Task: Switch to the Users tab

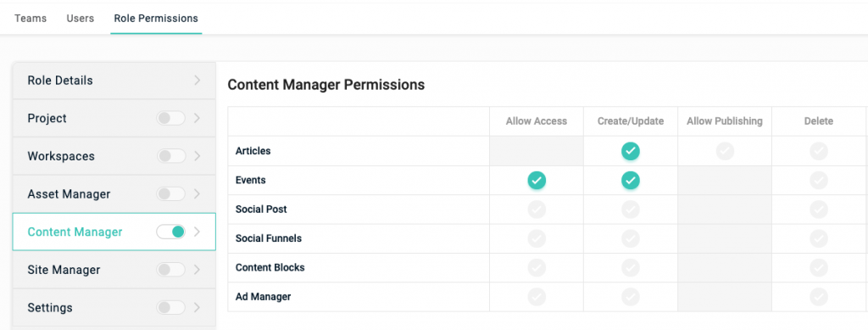Action: click(81, 19)
